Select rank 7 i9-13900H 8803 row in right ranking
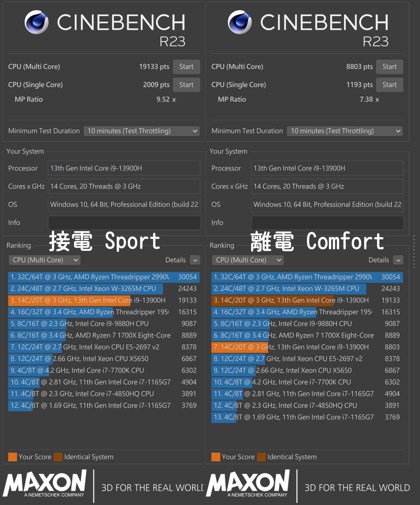Image resolution: width=420 pixels, height=505 pixels. (307, 347)
